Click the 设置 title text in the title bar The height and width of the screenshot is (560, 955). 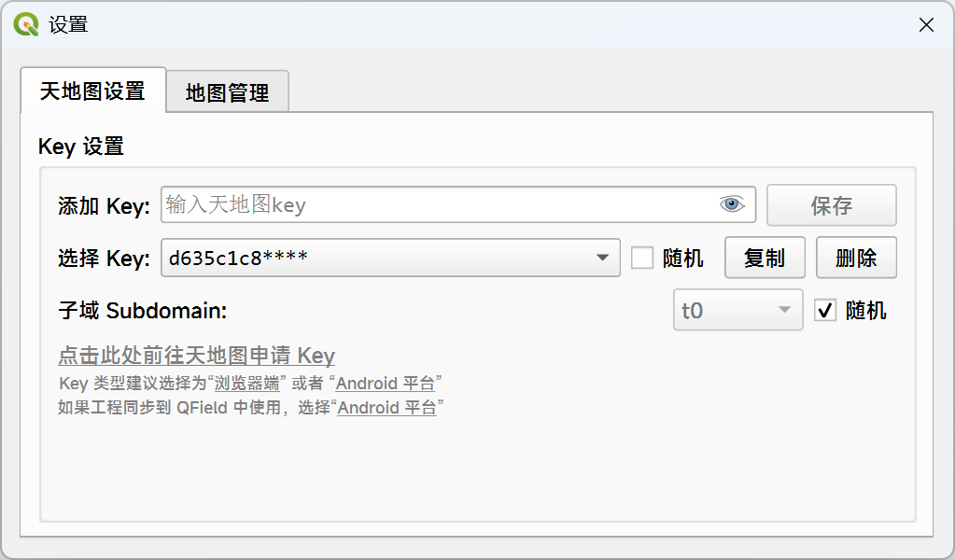coord(68,25)
